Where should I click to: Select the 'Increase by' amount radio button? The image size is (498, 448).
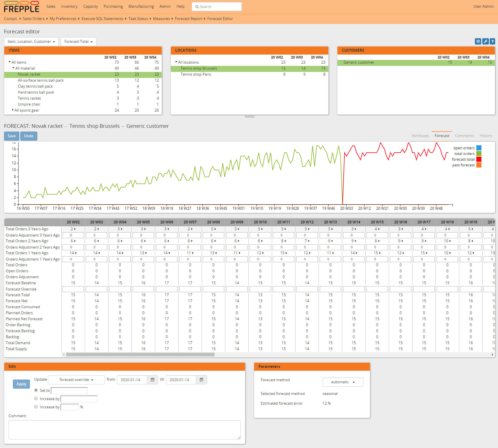coord(36,398)
